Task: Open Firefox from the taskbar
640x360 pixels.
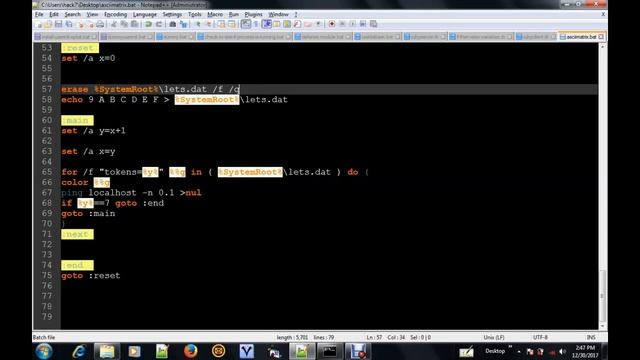Action: pos(190,351)
